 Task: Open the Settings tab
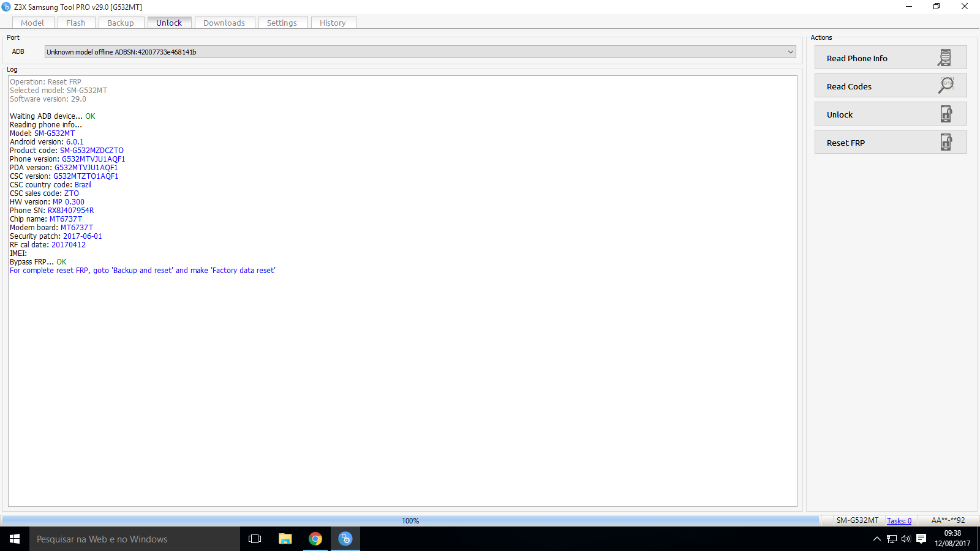[x=282, y=23]
